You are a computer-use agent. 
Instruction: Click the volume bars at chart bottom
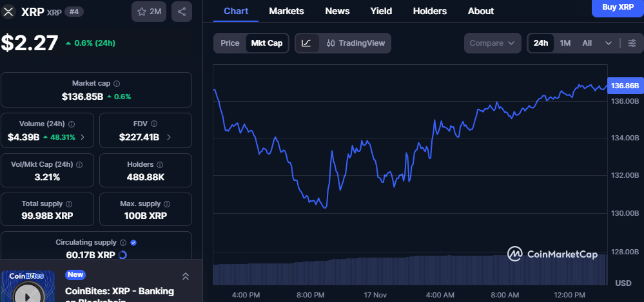tap(410, 270)
